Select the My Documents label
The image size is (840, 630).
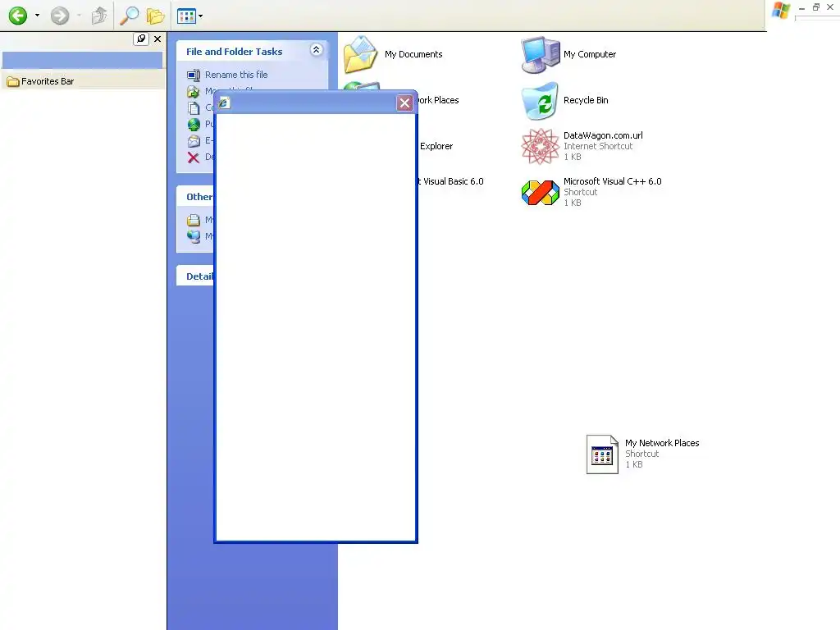(413, 54)
